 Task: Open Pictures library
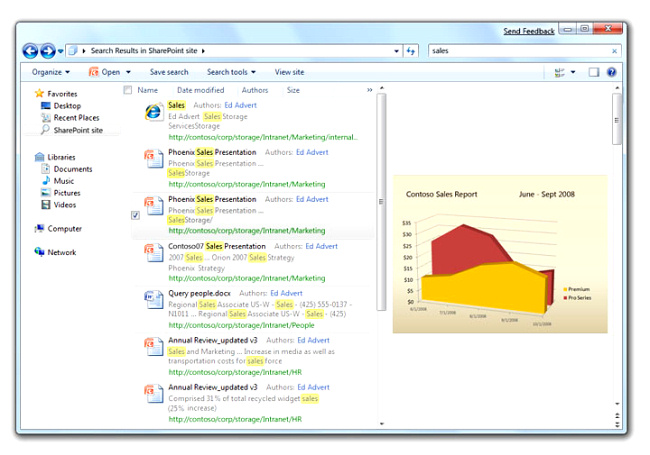[67, 193]
